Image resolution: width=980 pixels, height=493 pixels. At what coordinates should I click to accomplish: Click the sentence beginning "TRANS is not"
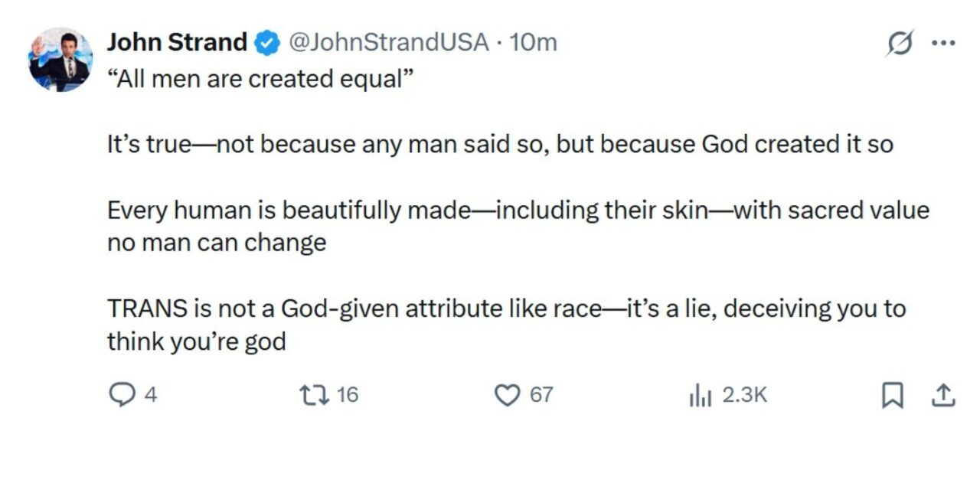[505, 309]
